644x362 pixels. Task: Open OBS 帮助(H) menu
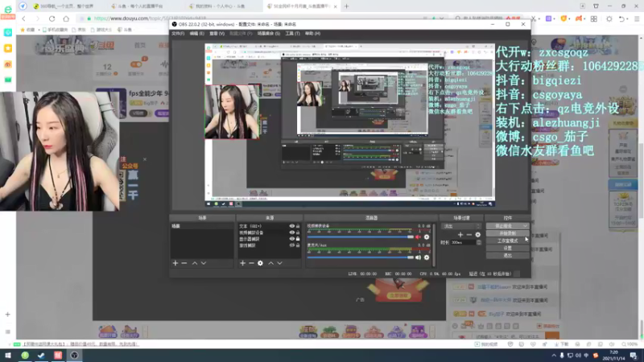pyautogui.click(x=312, y=34)
